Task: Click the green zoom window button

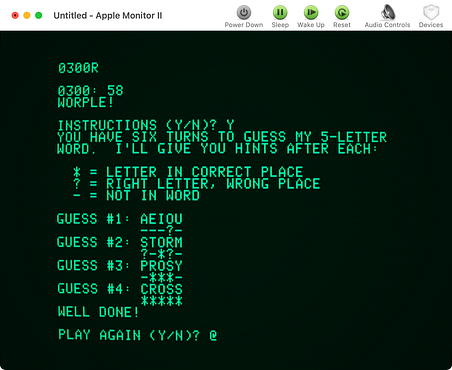Action: pos(39,15)
